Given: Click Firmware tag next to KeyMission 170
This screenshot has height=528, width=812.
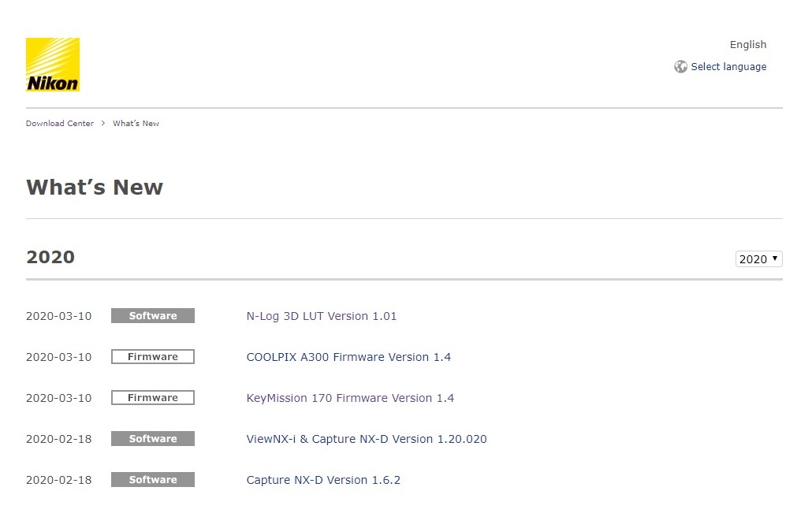Looking at the screenshot, I should (x=153, y=397).
